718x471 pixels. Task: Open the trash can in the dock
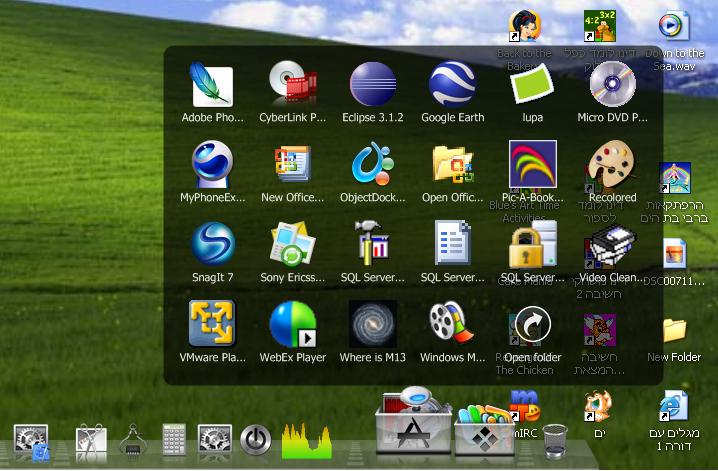(x=555, y=441)
